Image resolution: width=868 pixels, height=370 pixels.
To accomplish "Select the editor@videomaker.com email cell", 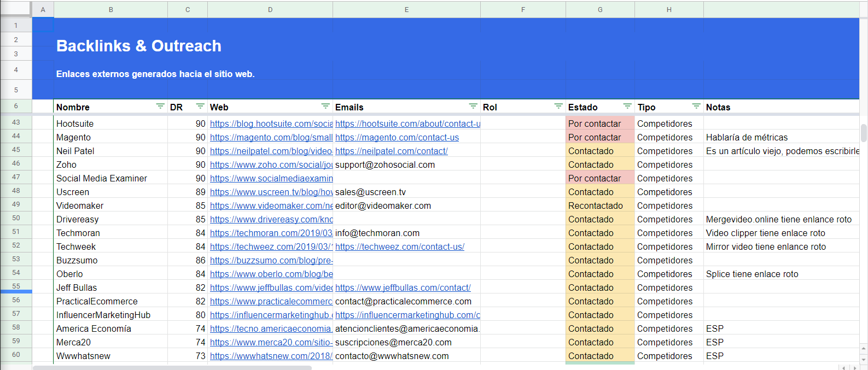I will (406, 206).
